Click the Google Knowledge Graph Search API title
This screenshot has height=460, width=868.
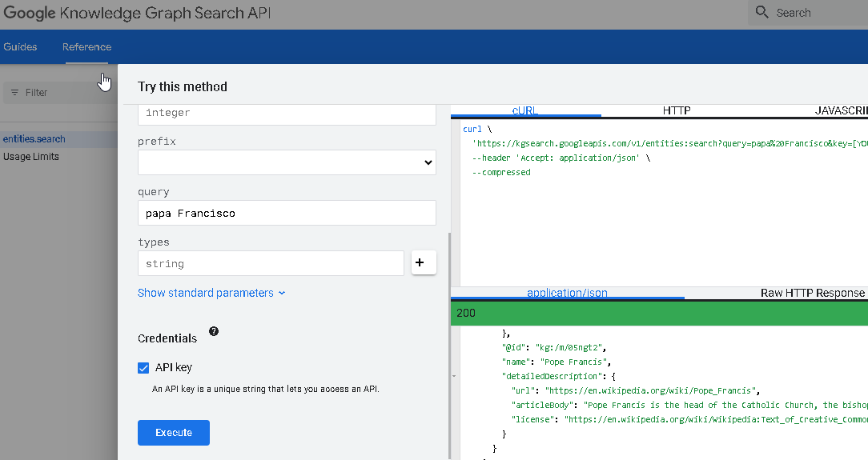[137, 14]
